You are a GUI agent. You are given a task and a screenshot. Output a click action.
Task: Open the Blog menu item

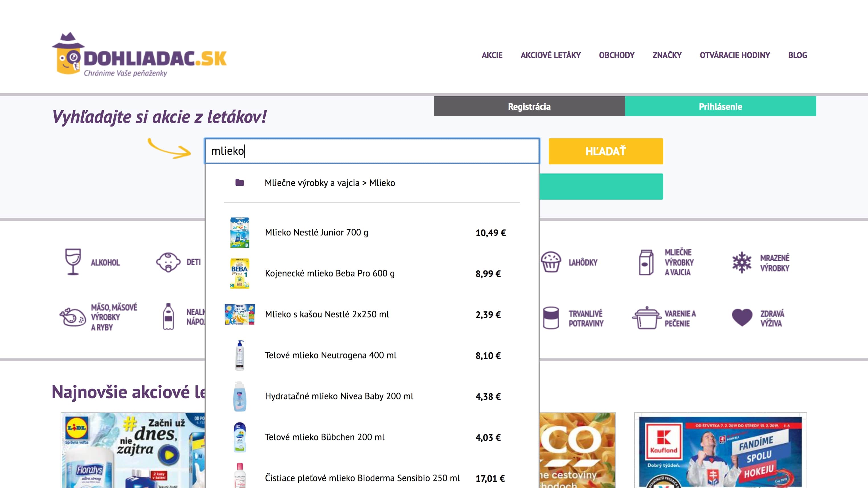click(797, 55)
